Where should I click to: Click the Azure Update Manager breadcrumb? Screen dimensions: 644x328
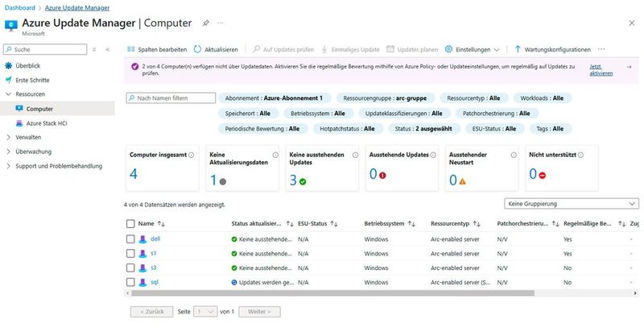77,8
